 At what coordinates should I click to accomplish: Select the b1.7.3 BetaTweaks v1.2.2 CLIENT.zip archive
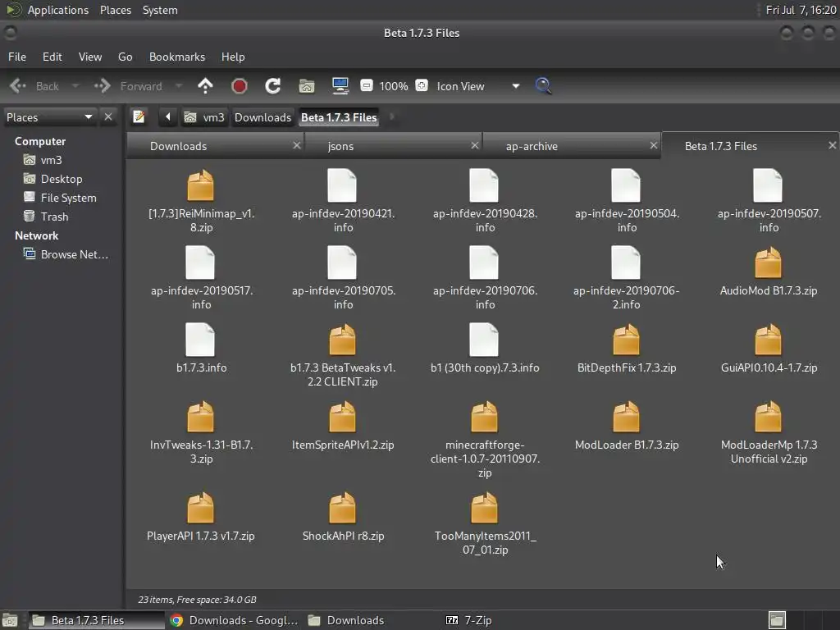(343, 355)
